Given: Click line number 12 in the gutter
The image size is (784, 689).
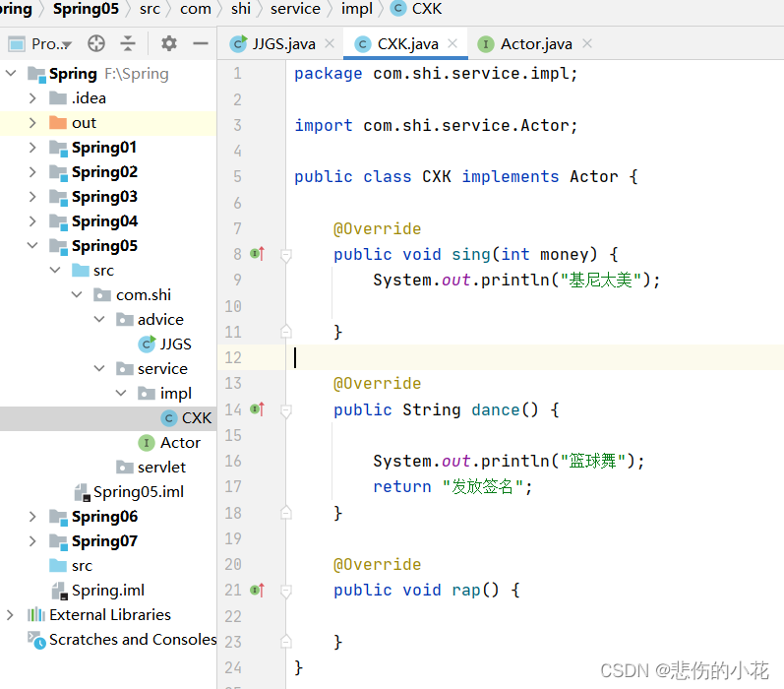Looking at the screenshot, I should tap(233, 357).
